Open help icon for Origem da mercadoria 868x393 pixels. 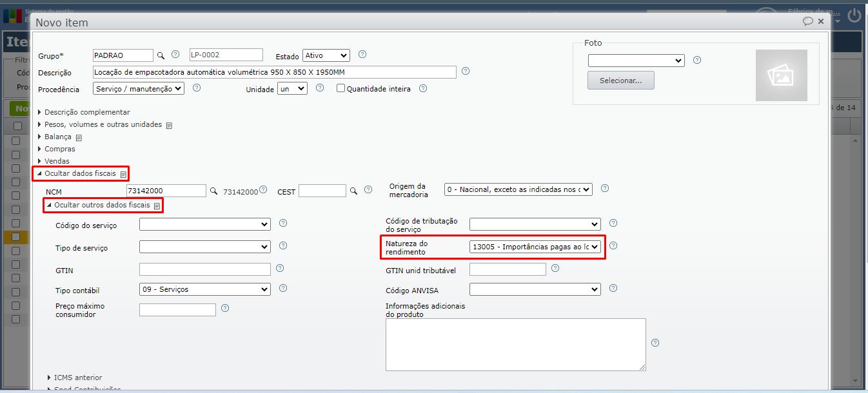pos(605,189)
